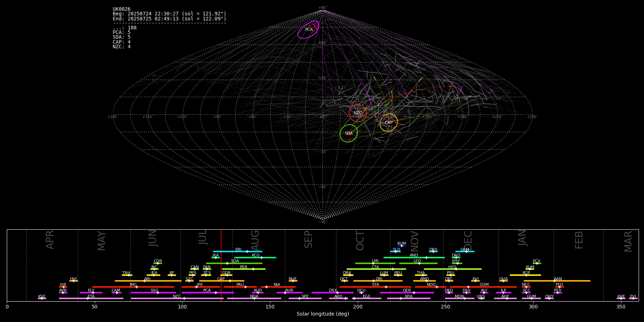Click the EVI shower label in timeline
Image resolution: width=644 pixels, height=322 pixels.
point(633,296)
